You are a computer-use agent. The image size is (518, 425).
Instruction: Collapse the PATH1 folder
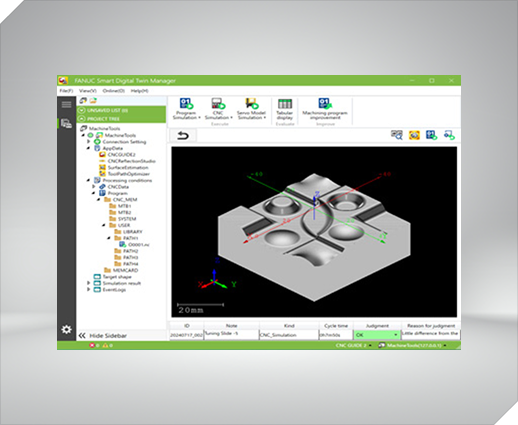(x=109, y=238)
